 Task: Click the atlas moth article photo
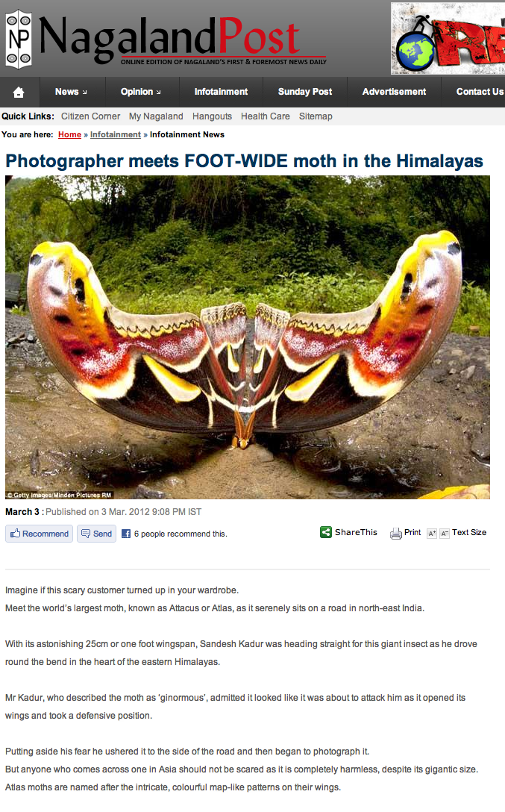click(248, 337)
